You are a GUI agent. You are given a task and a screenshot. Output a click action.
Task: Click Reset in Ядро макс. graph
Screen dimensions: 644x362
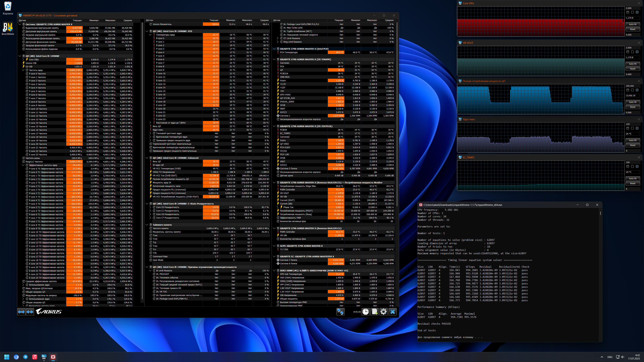(632, 145)
